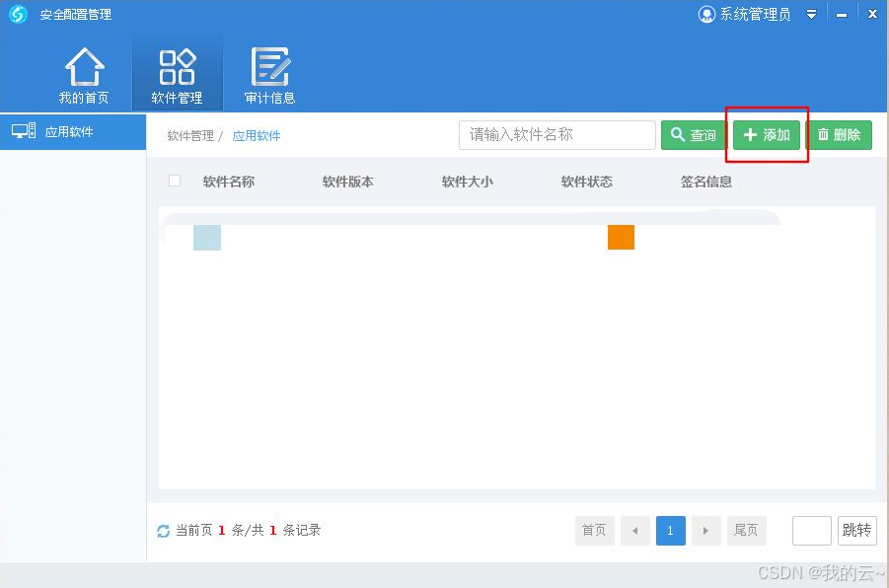Click the refresh icon beside 当前页
This screenshot has width=889, height=588.
[x=164, y=532]
